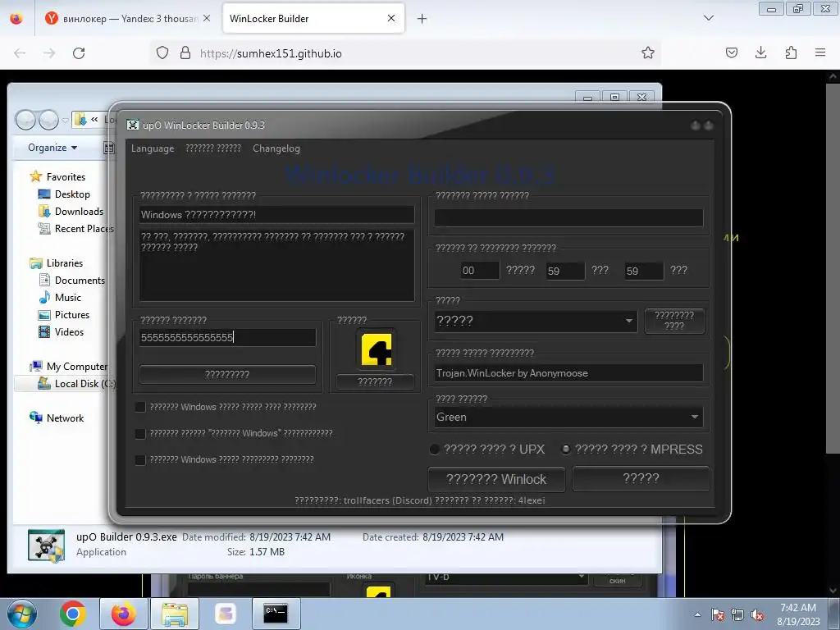Click upO Builder 0.9.3.exe skull icon
840x630 pixels.
coord(47,546)
